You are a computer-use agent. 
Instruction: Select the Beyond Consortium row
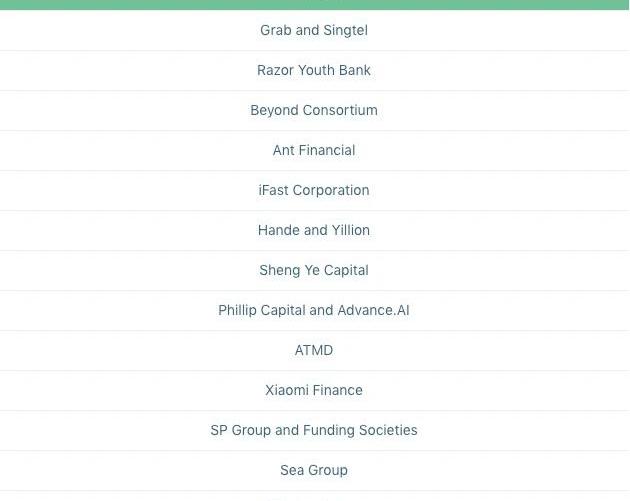pos(315,110)
